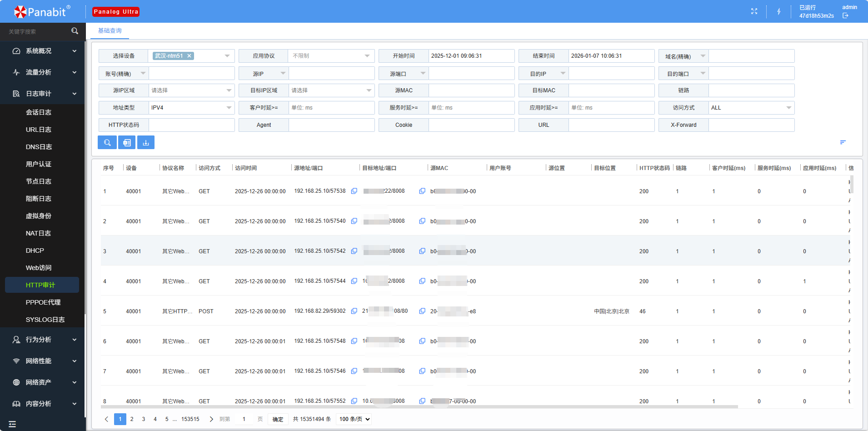Export results with the Excel icon button
Viewport: 868px width, 431px height.
coord(127,143)
